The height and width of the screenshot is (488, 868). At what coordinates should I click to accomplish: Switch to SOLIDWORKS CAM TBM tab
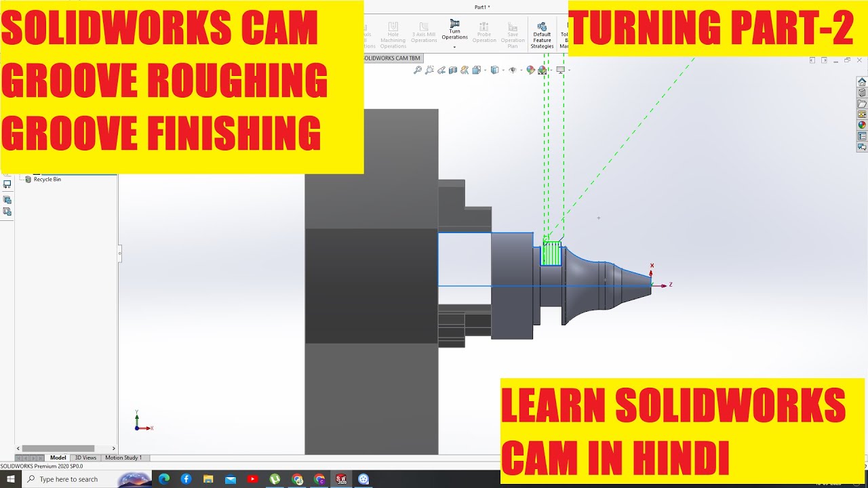pyautogui.click(x=392, y=58)
